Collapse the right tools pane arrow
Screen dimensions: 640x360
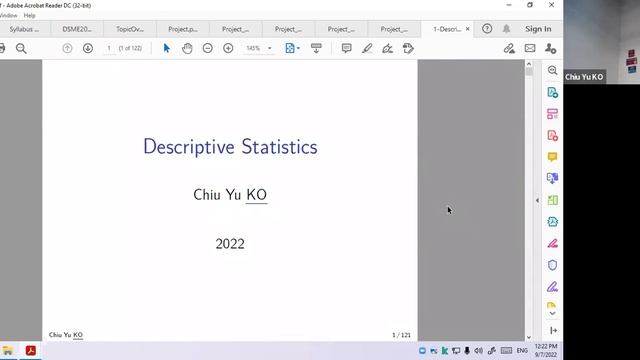(x=537, y=200)
